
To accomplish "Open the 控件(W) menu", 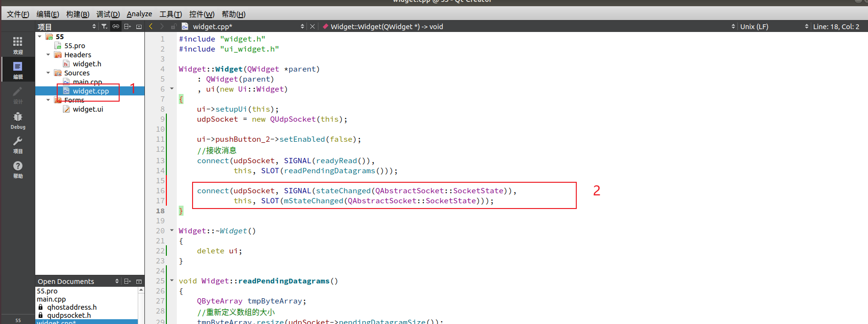I will click(202, 14).
